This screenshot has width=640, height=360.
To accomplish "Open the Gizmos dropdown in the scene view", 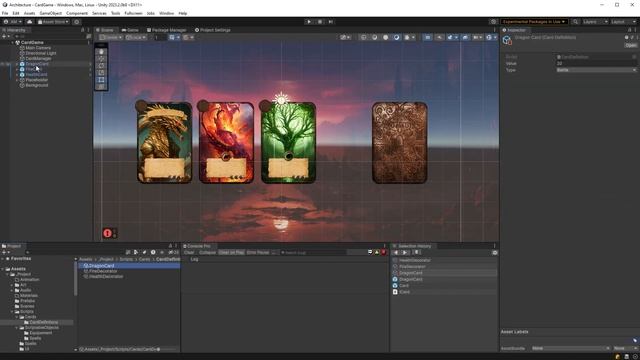I will (x=491, y=37).
